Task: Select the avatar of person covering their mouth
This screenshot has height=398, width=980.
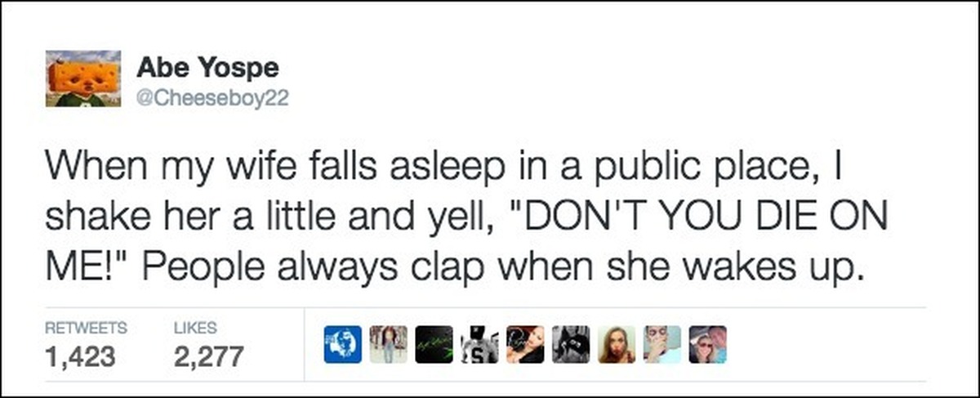Action: click(662, 344)
